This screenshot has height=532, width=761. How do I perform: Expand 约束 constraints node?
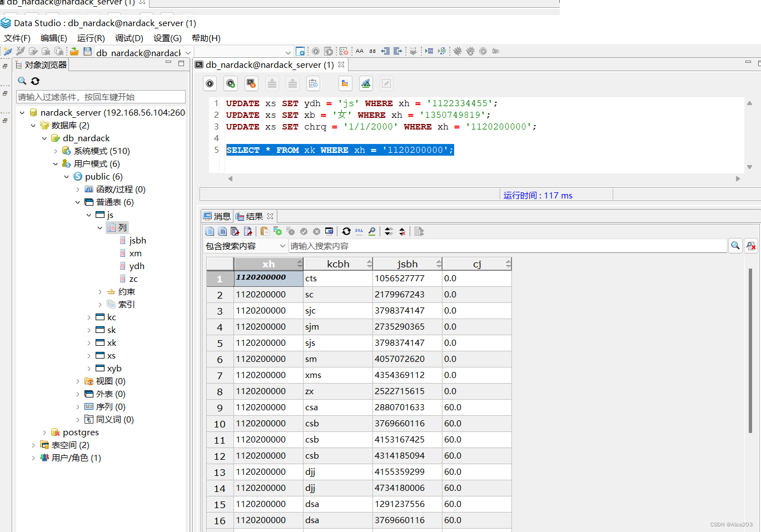click(x=100, y=292)
